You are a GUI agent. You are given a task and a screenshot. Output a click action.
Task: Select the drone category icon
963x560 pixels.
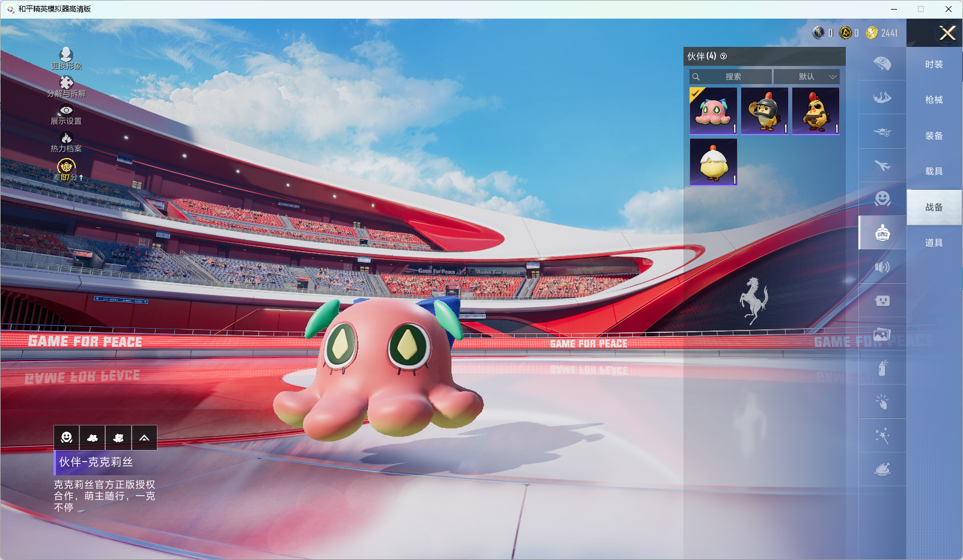[x=882, y=132]
